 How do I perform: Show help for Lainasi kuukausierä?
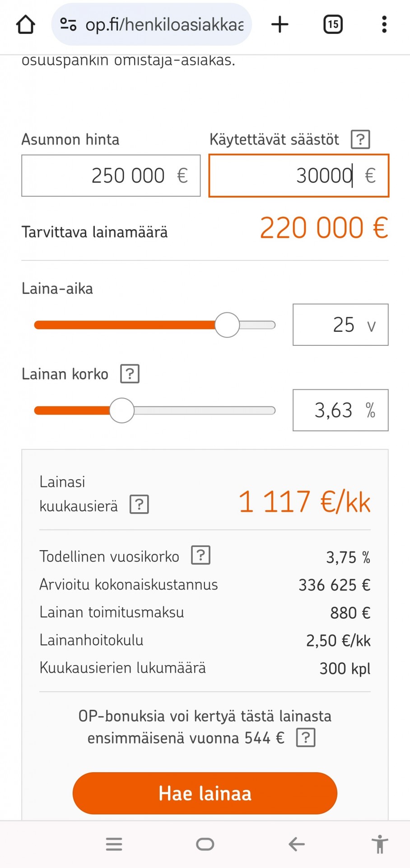tap(139, 504)
